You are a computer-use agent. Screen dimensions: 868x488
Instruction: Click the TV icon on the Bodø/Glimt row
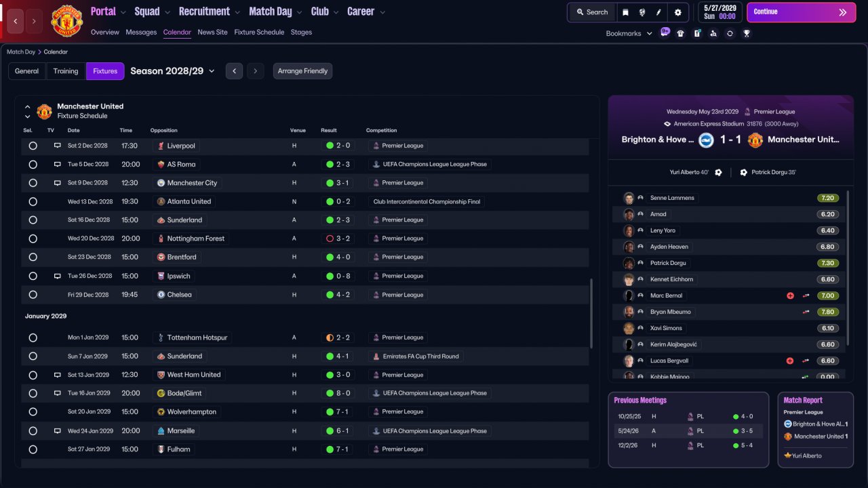(58, 393)
